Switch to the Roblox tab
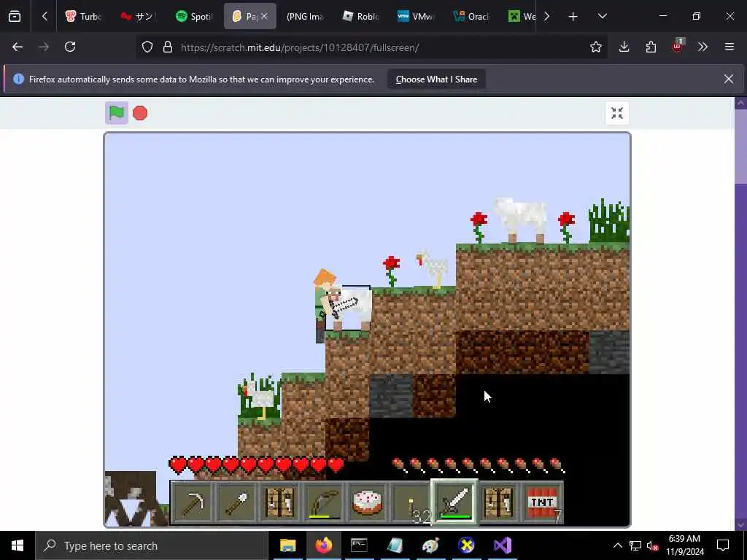This screenshot has width=747, height=560. pyautogui.click(x=360, y=16)
